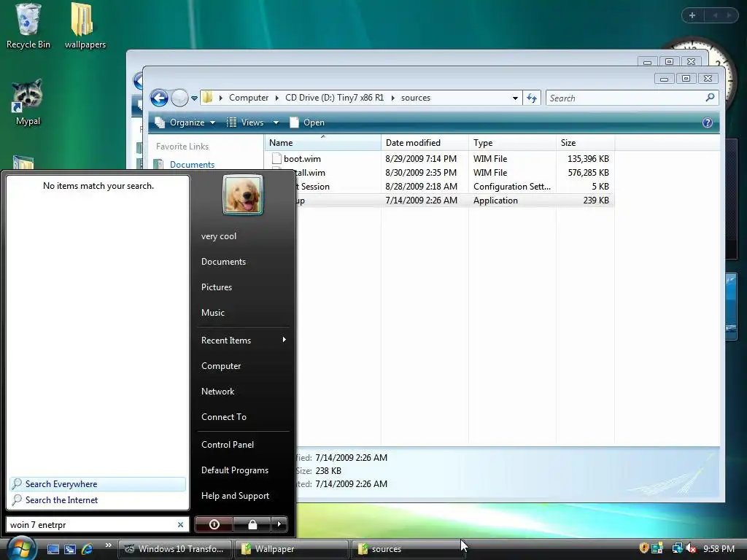This screenshot has height=560, width=747.
Task: Open Help and Support
Action: point(235,496)
